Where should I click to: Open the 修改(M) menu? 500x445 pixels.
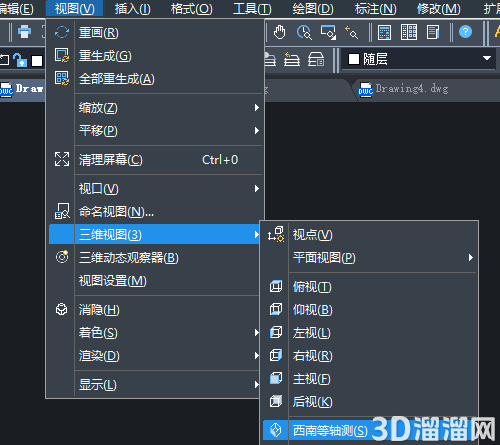click(439, 8)
